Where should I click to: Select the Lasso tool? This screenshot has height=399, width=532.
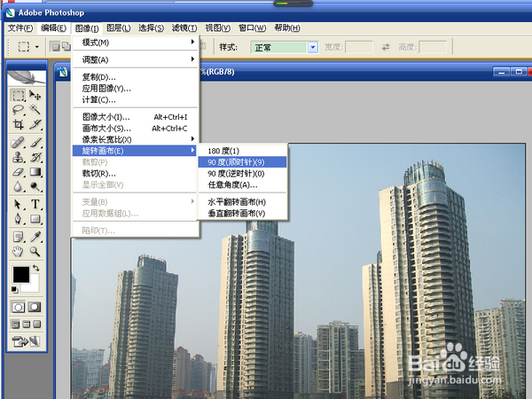(19, 109)
